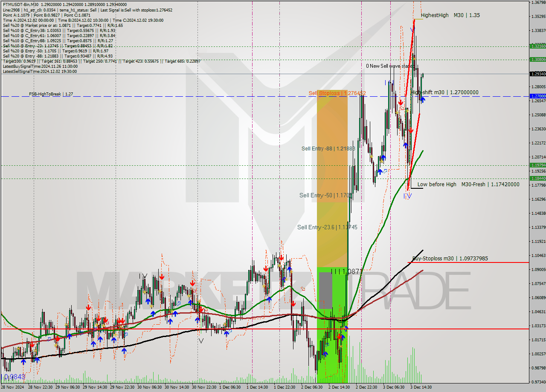The height and width of the screenshot is (392, 546).
Task: Click the LatestBuySignalTime text line
Action: point(40,66)
